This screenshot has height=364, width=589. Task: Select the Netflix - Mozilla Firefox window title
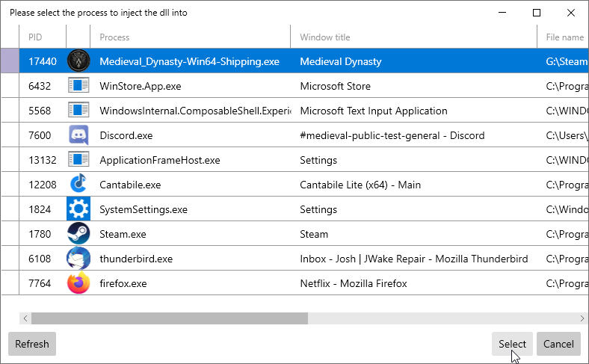tap(353, 283)
